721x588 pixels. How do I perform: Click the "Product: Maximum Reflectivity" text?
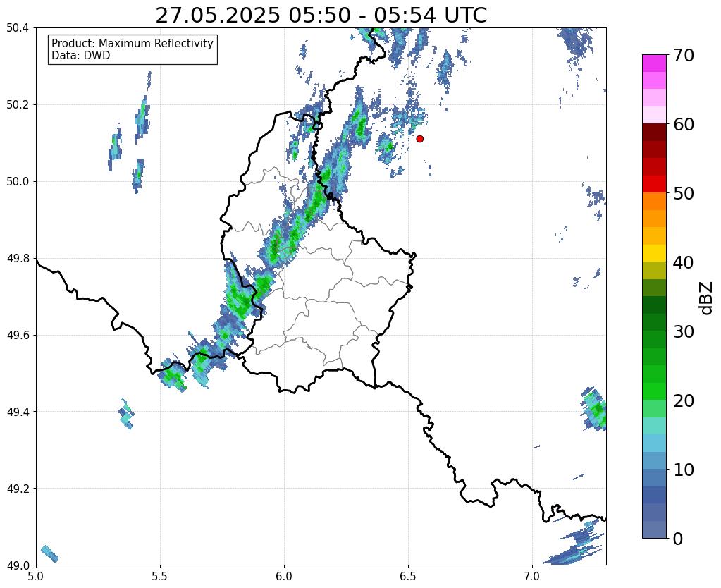coord(133,43)
